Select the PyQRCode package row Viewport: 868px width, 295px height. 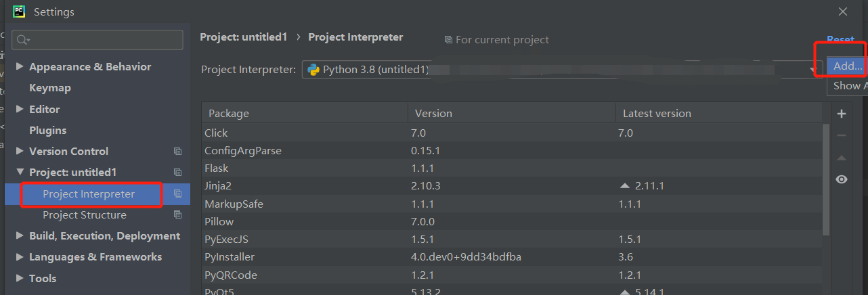pos(512,275)
